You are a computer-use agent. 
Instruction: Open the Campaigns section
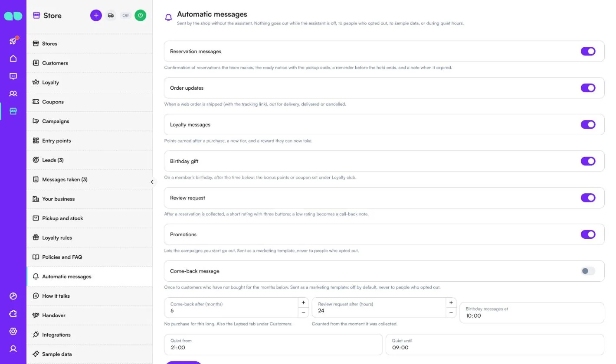(x=89, y=121)
